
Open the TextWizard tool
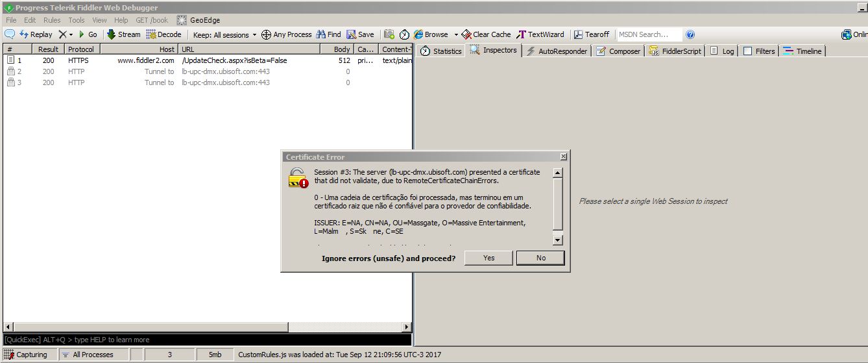(540, 34)
